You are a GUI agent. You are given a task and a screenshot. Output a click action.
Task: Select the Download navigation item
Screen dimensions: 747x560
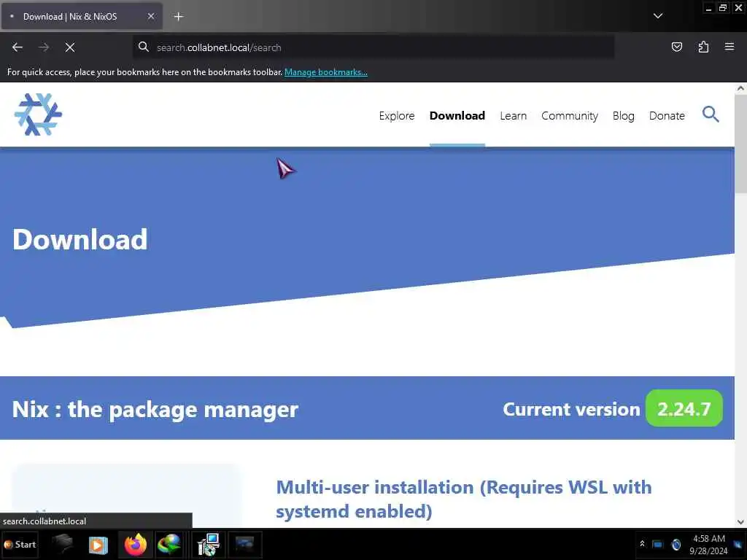(x=457, y=116)
